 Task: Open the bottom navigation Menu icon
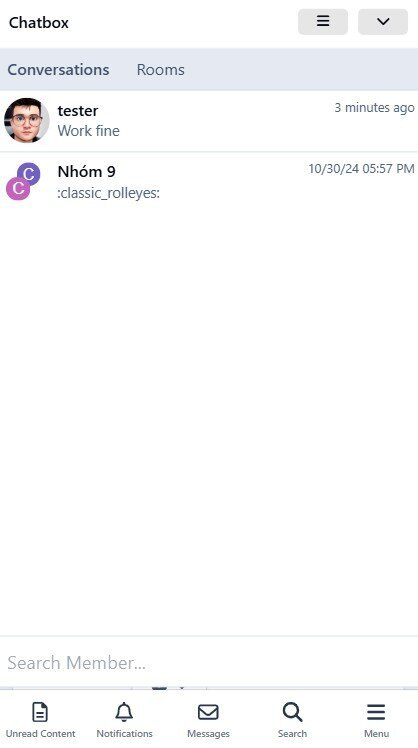[x=376, y=713]
